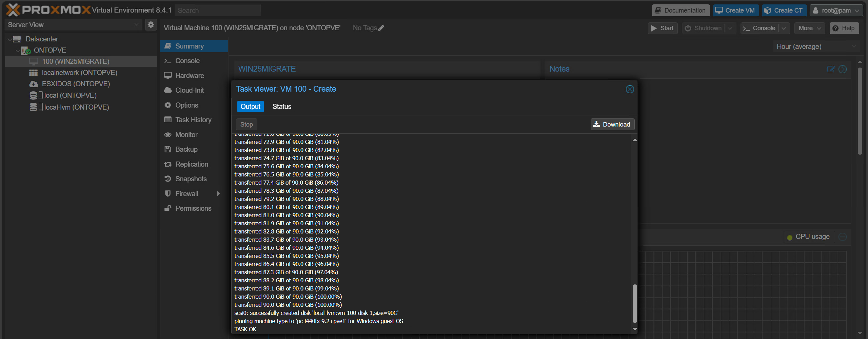Click the task log scrollbar thumb
Viewport: 868px width, 339px height.
[635, 304]
